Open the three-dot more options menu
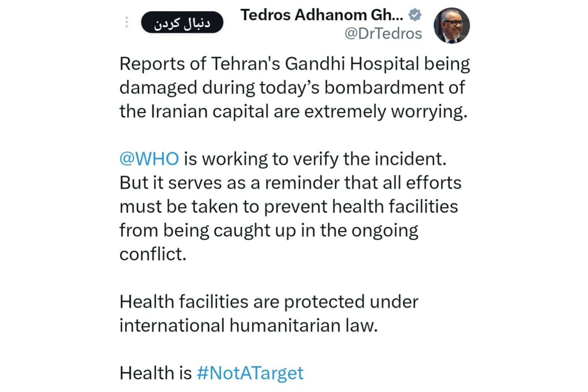The width and height of the screenshot is (588, 392). 126,22
